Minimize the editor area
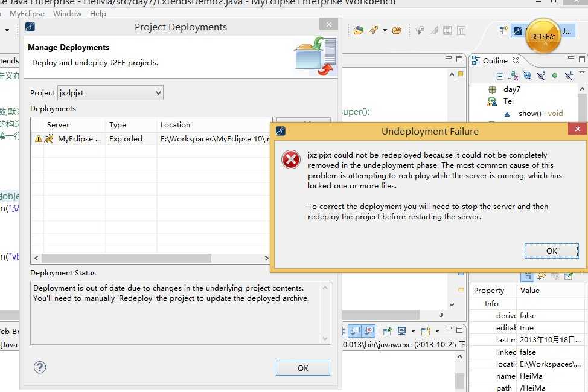Viewport: 588px width, 392px height. pyautogui.click(x=449, y=58)
